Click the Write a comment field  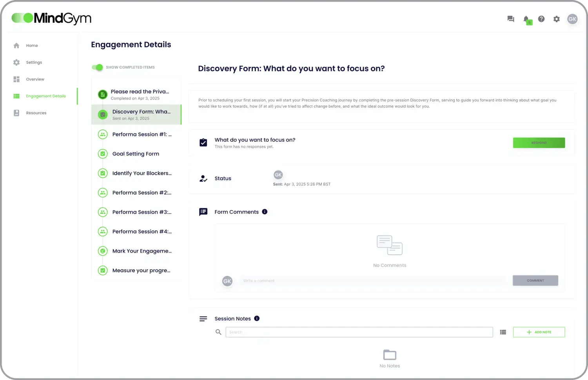coord(372,281)
